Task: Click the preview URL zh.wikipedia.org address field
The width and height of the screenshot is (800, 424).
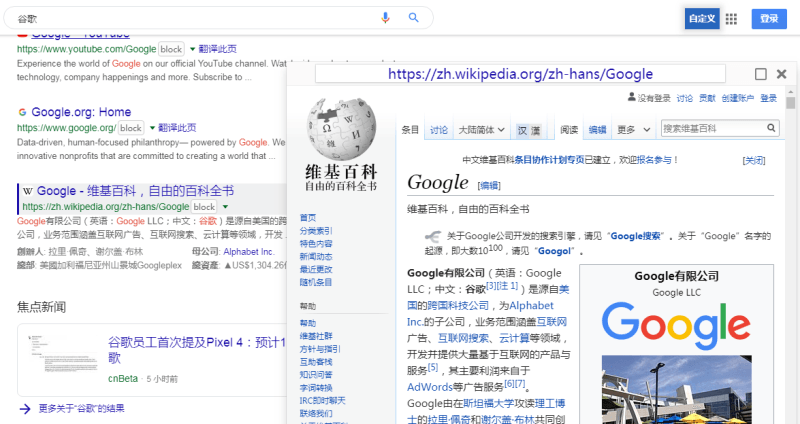Action: [x=520, y=74]
